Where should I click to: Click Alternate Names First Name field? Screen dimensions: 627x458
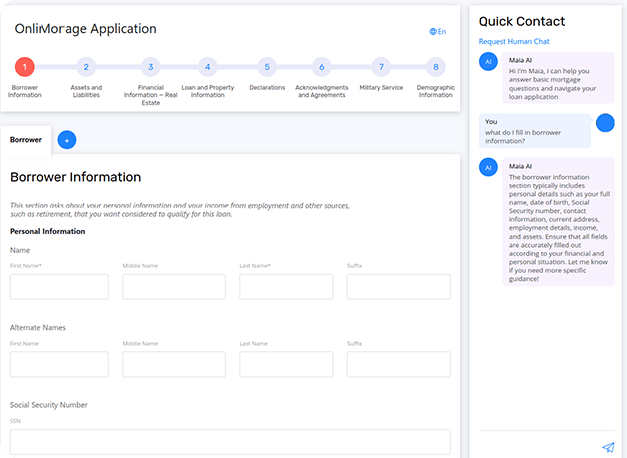(59, 364)
